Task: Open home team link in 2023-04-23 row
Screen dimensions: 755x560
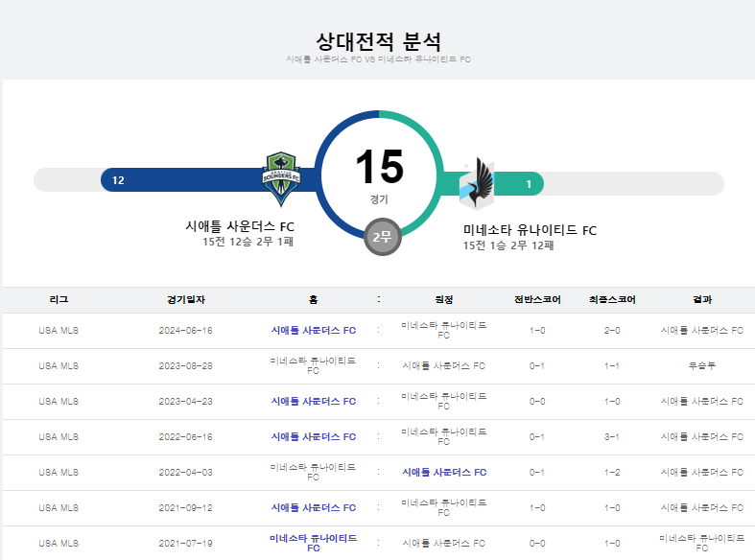Action: click(x=314, y=401)
